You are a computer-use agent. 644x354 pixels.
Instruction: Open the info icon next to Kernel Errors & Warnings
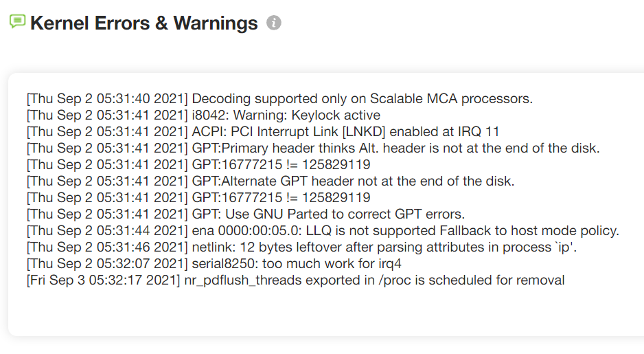click(274, 23)
